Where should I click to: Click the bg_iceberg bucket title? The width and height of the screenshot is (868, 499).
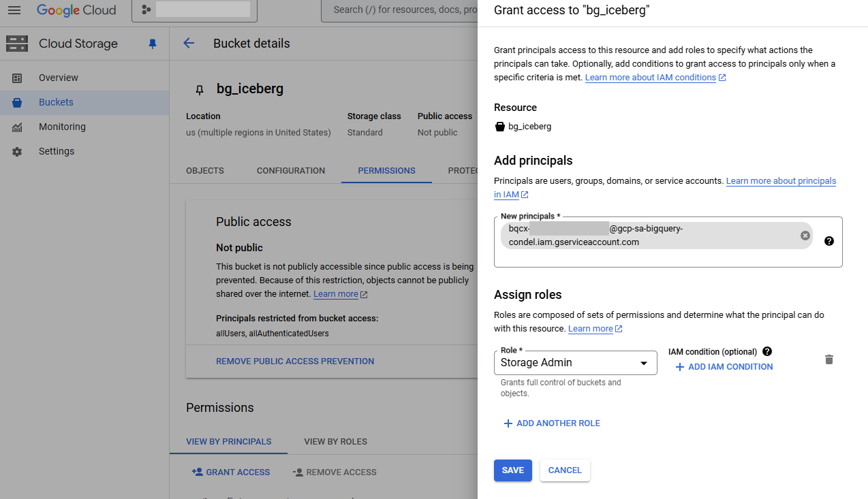pyautogui.click(x=250, y=89)
